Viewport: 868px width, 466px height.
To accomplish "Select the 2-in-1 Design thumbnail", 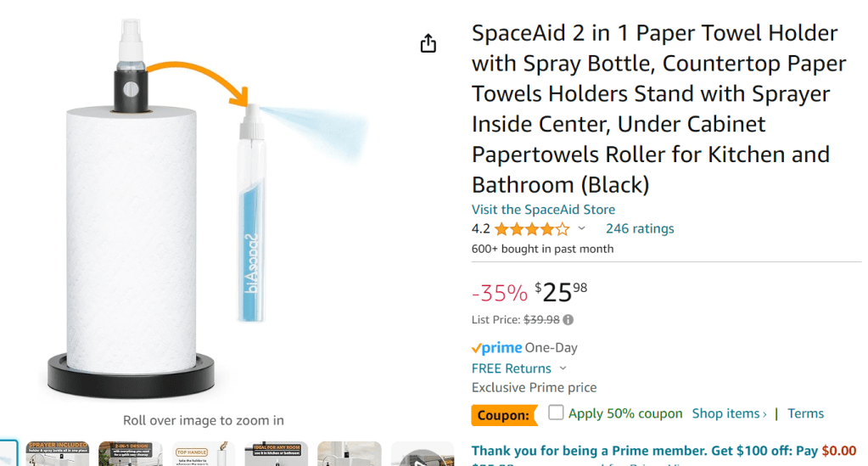I will click(x=130, y=454).
